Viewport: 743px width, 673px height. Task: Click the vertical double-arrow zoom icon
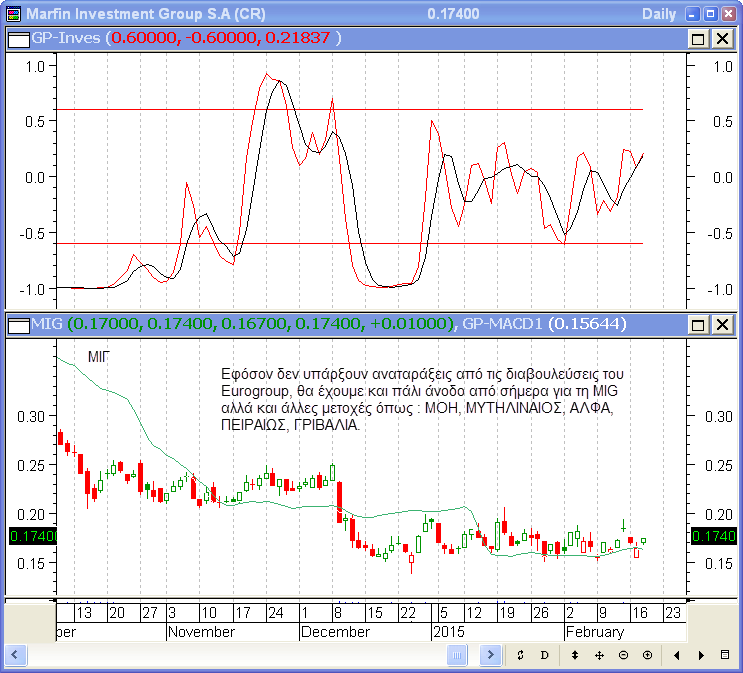[574, 655]
